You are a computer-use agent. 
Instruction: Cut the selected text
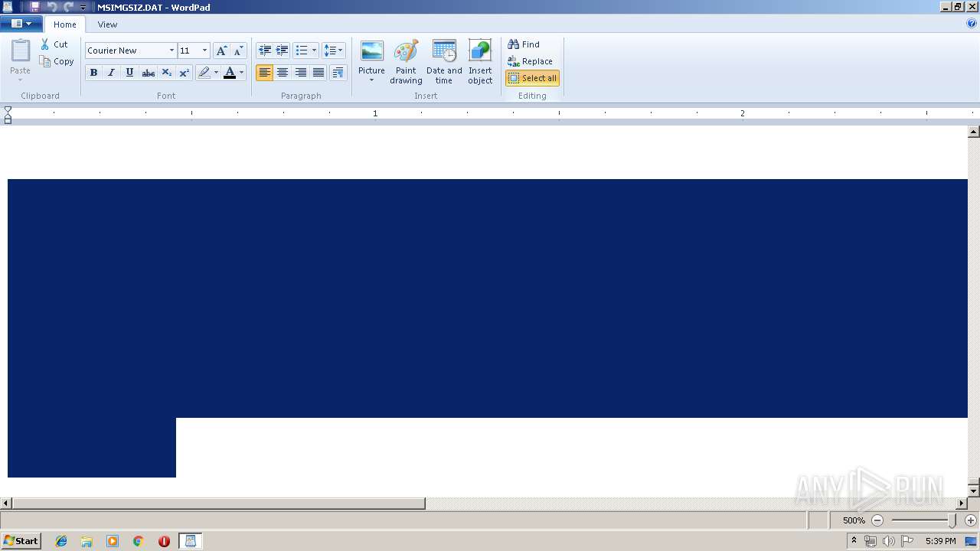(x=54, y=44)
